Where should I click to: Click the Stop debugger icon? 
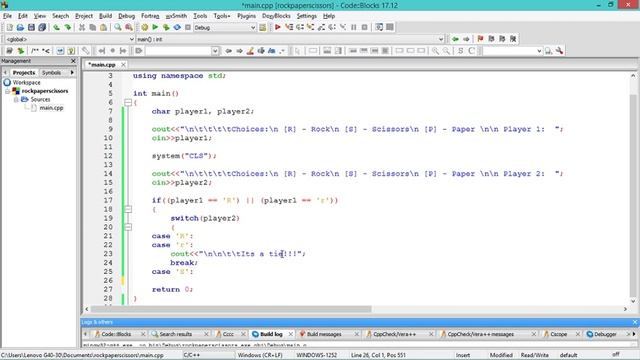pos(364,27)
